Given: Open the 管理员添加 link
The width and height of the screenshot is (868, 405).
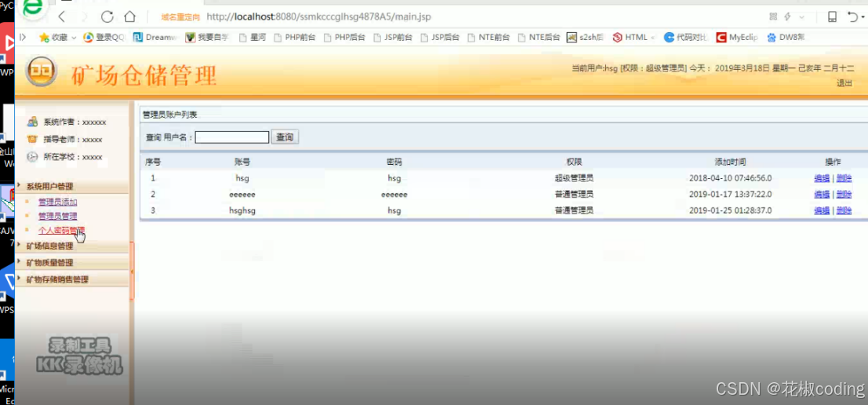Looking at the screenshot, I should point(57,202).
